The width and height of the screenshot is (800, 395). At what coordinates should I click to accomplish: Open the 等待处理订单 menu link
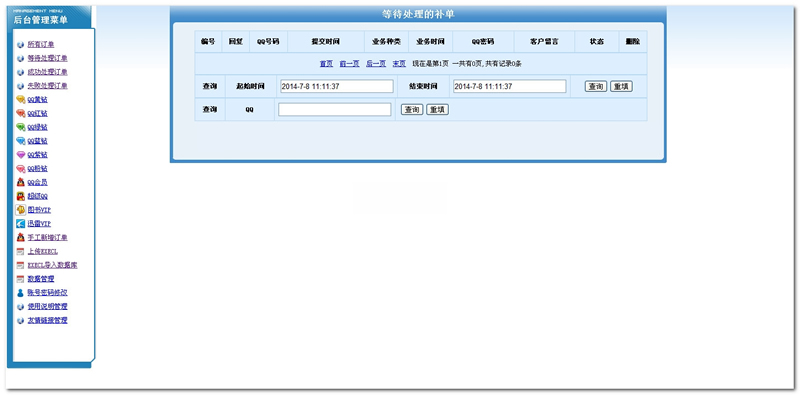(47, 58)
